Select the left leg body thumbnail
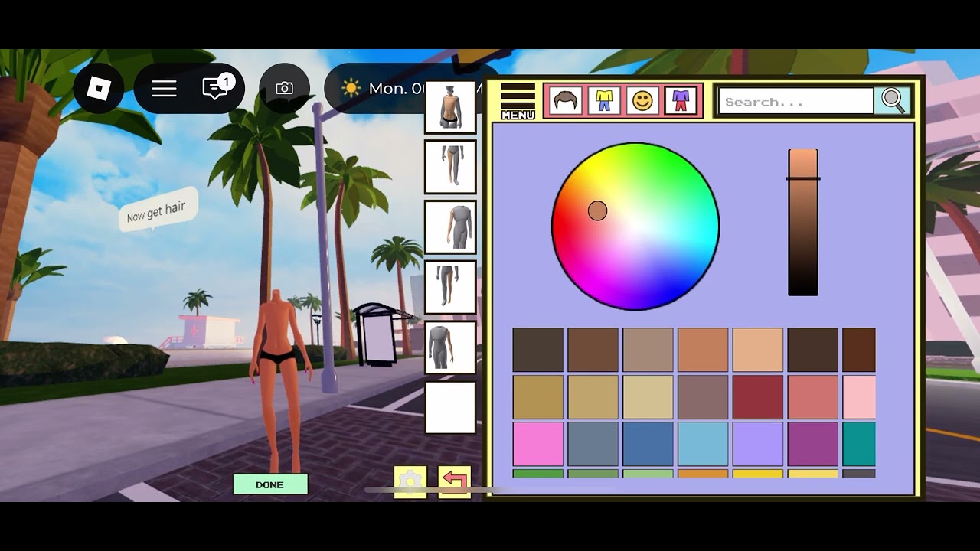Screen dimensions: 980x551 pyautogui.click(x=450, y=167)
